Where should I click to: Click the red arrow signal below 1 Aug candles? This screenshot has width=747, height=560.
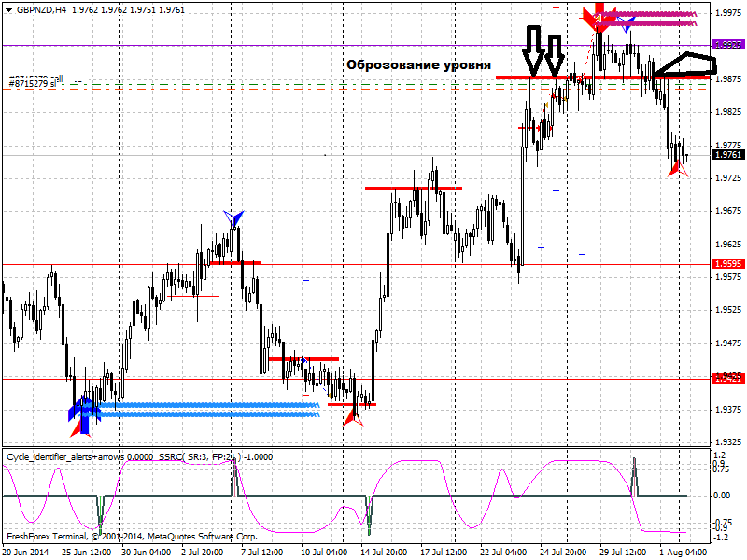(678, 169)
